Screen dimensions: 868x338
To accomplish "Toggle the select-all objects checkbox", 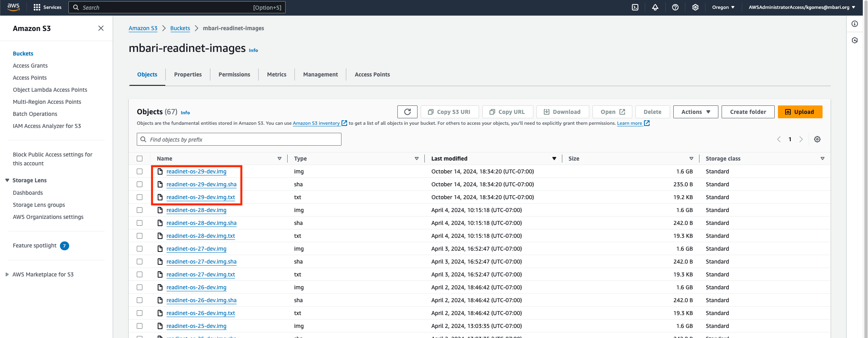I will 140,159.
